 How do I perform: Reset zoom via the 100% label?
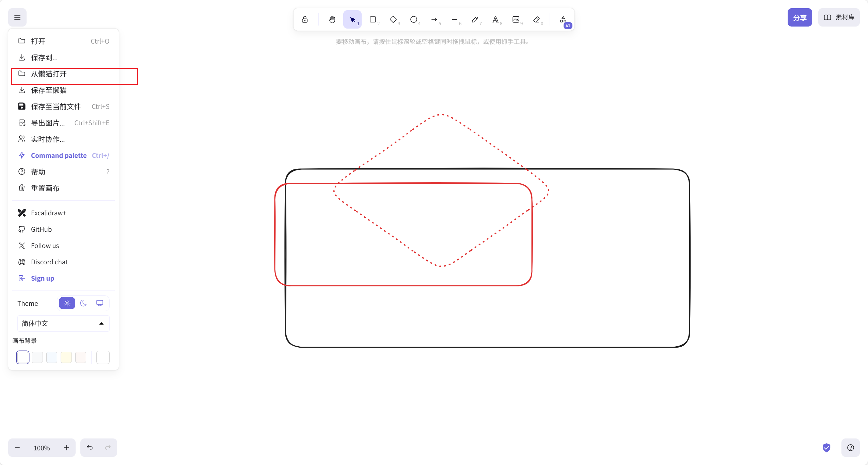pyautogui.click(x=42, y=448)
